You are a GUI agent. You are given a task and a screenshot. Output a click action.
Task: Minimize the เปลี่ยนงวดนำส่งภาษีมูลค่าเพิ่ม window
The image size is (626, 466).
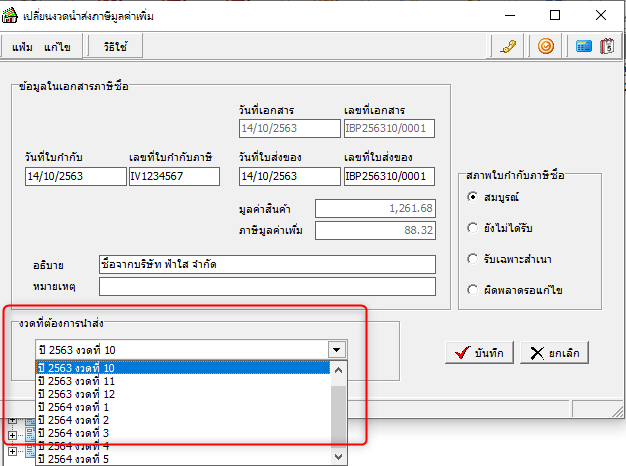pyautogui.click(x=510, y=15)
